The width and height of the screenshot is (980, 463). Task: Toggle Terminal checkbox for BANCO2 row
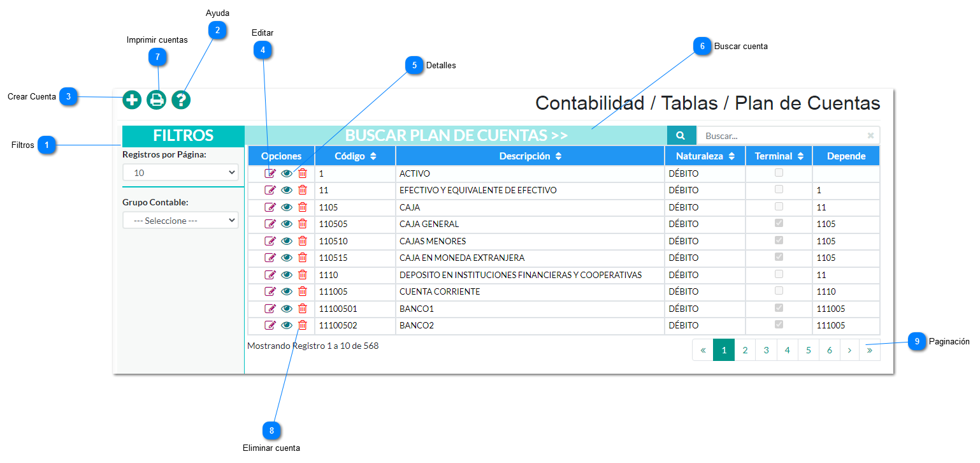pyautogui.click(x=779, y=325)
